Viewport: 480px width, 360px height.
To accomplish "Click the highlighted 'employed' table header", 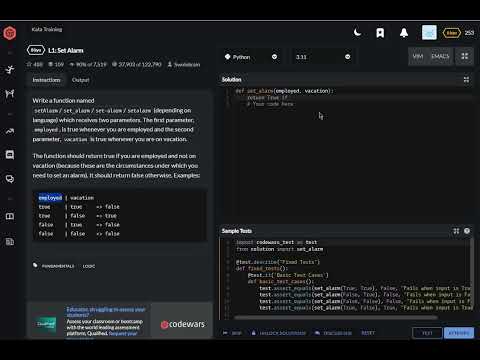I will tap(50, 198).
